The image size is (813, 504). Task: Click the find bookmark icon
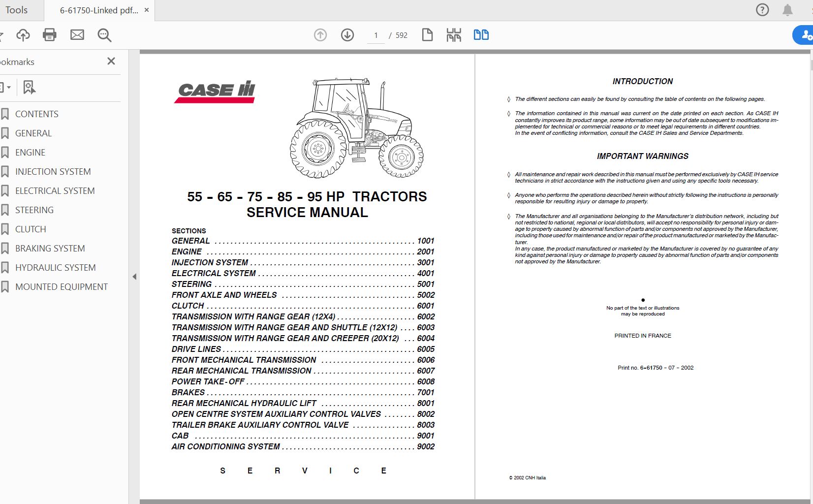29,88
